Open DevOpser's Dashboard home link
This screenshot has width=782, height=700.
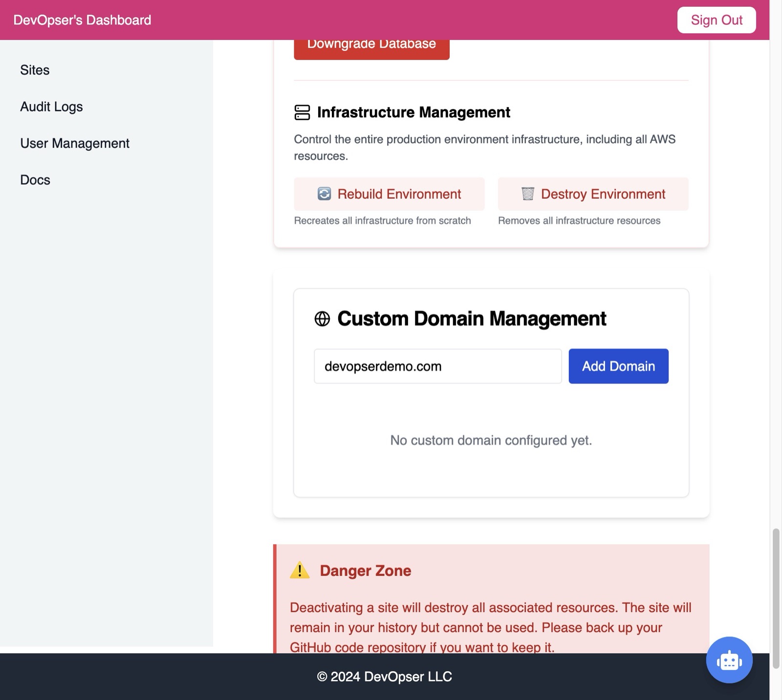[x=82, y=20]
